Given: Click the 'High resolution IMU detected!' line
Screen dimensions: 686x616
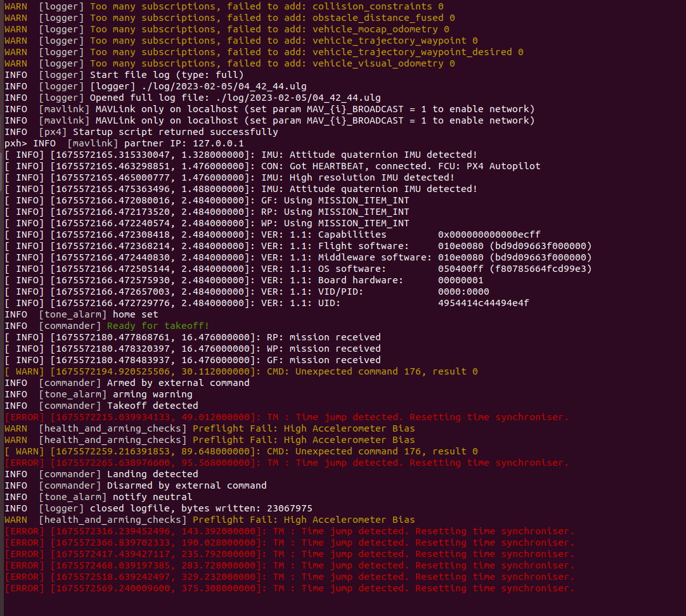Looking at the screenshot, I should point(230,177).
